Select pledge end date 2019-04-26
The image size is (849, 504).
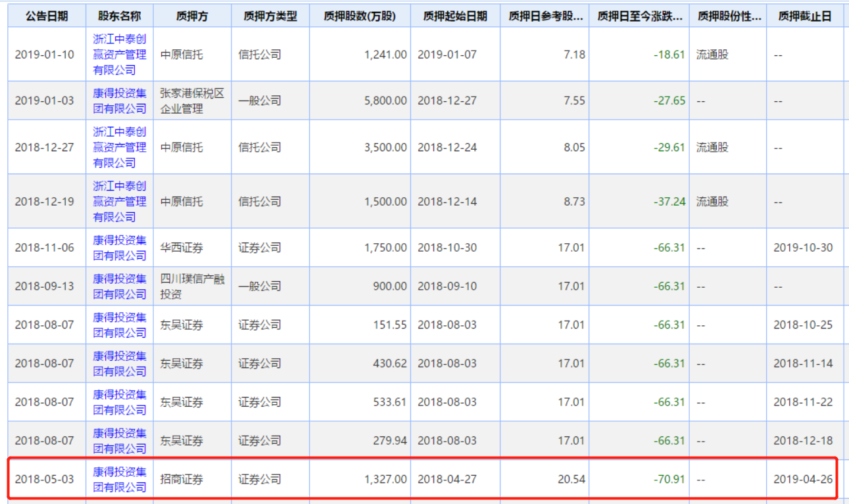click(x=803, y=480)
